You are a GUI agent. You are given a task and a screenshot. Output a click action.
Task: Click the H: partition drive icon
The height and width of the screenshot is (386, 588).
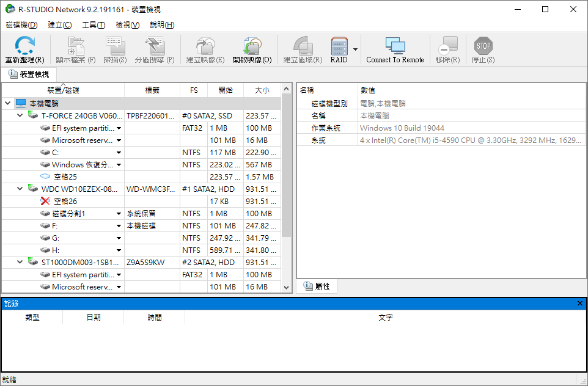pyautogui.click(x=45, y=250)
